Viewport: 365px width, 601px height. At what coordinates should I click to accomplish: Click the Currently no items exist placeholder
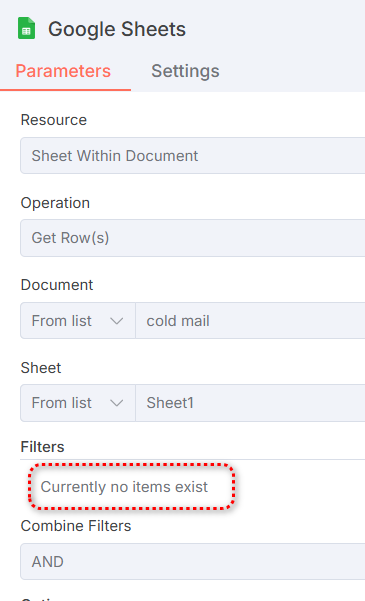124,487
